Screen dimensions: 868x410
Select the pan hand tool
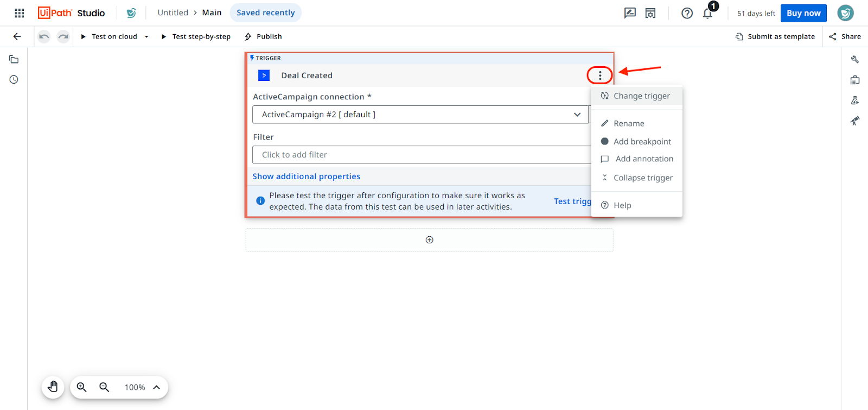click(x=53, y=387)
